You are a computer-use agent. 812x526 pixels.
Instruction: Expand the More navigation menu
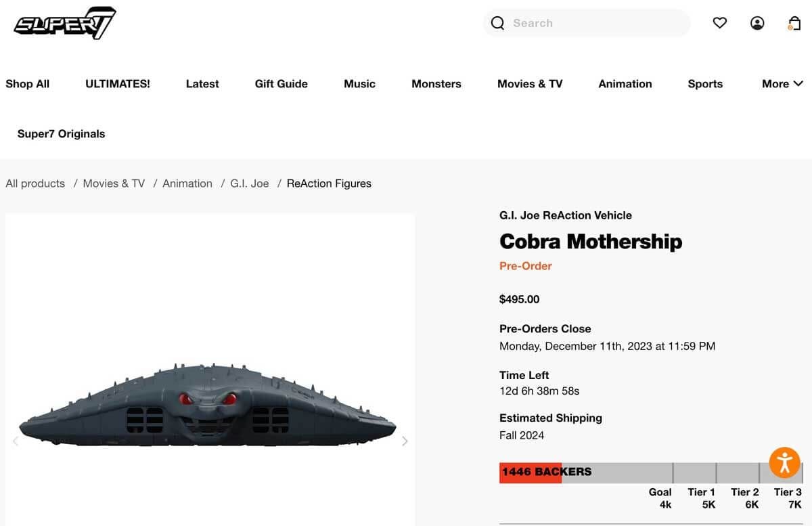[782, 83]
